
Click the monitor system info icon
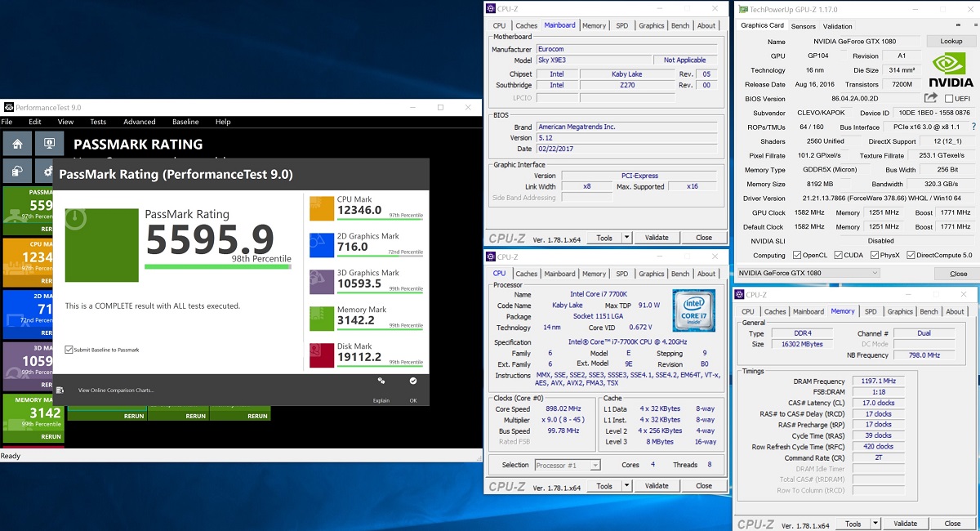(49, 145)
